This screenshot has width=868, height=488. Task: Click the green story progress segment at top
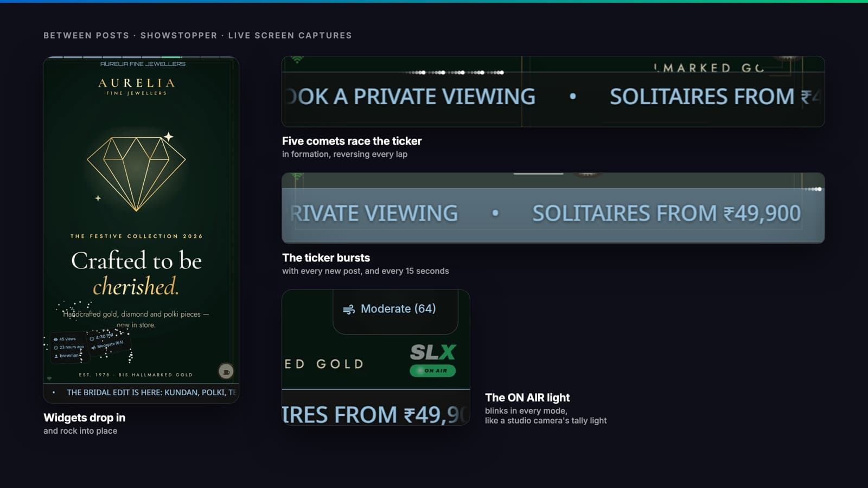[171, 57]
